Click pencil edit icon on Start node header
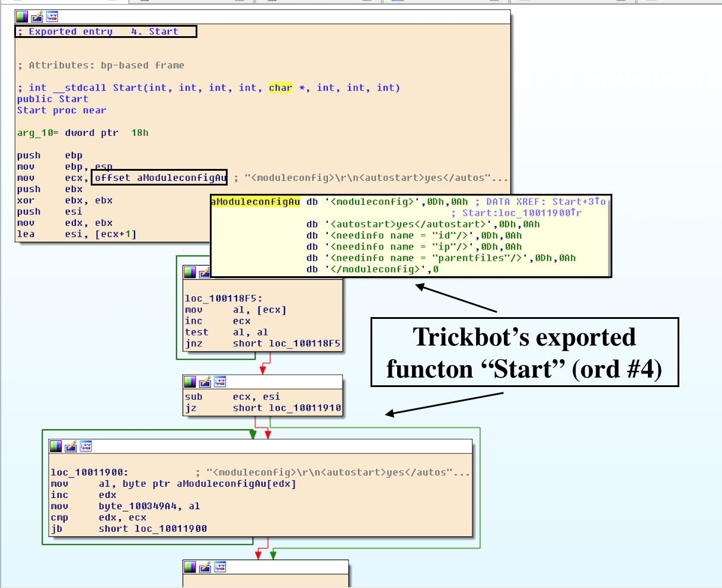The width and height of the screenshot is (722, 588). tap(37, 17)
